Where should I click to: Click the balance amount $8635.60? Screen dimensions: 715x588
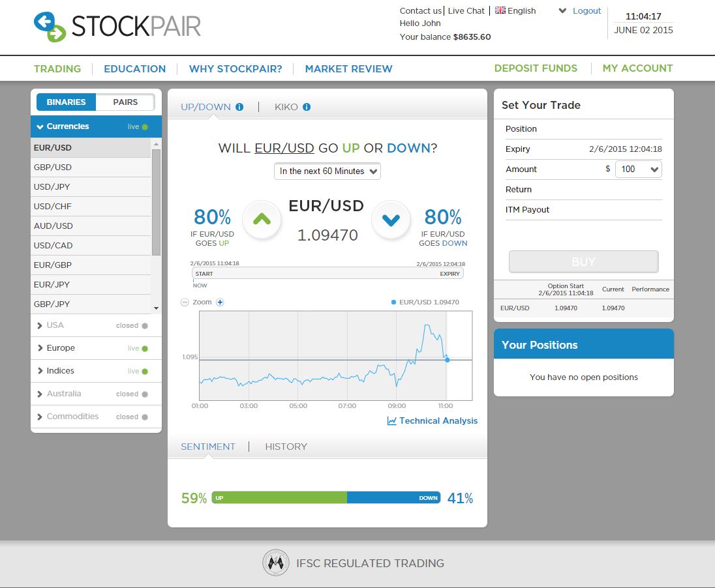[472, 37]
